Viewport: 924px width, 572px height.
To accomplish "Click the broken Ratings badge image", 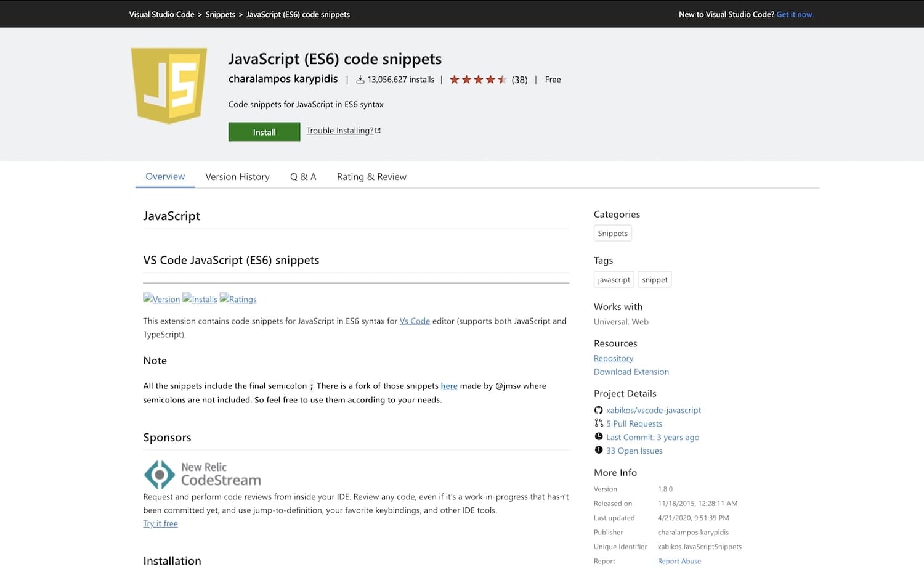I will pyautogui.click(x=238, y=299).
